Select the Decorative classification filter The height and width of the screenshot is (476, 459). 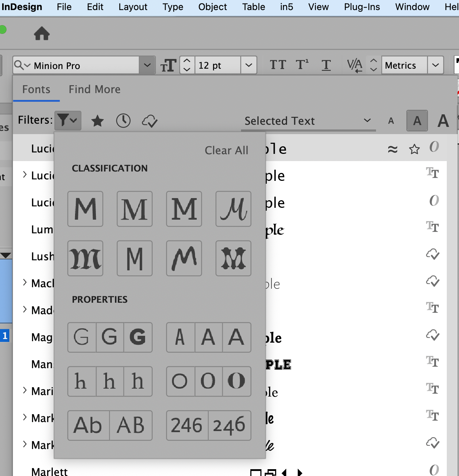point(233,258)
